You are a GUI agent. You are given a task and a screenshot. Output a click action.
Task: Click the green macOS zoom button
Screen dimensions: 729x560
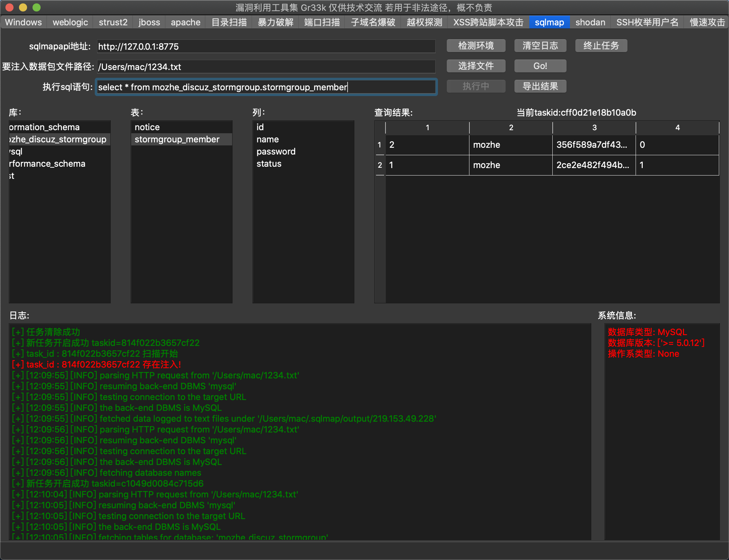[x=37, y=7]
